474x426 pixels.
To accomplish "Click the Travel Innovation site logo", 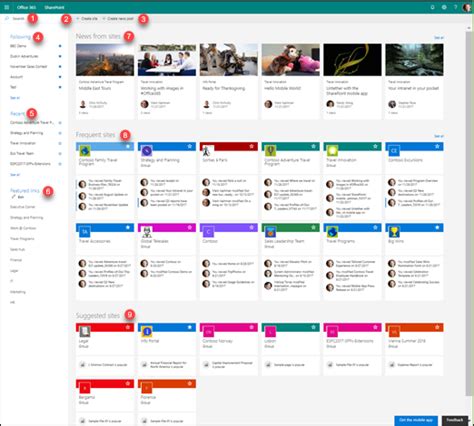I will coord(332,151).
